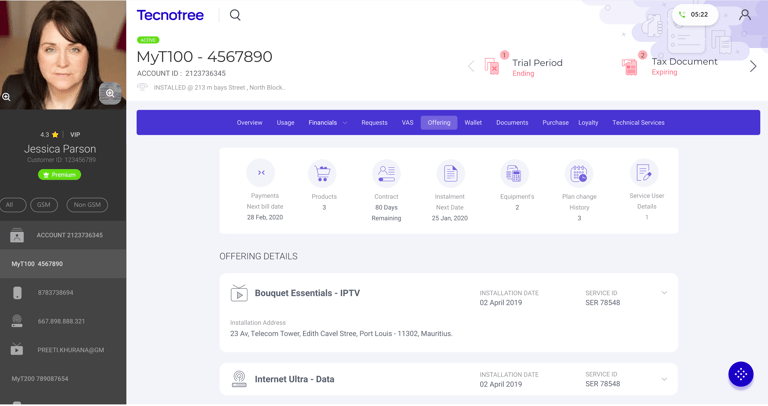The width and height of the screenshot is (768, 406).
Task: Switch to the Requests tab
Action: [x=374, y=123]
